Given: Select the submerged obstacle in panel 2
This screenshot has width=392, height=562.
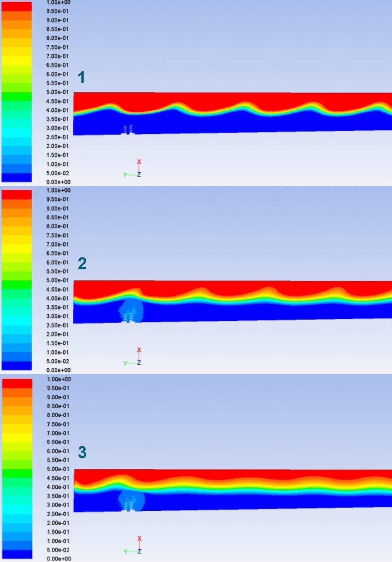Looking at the screenshot, I should coord(130,312).
